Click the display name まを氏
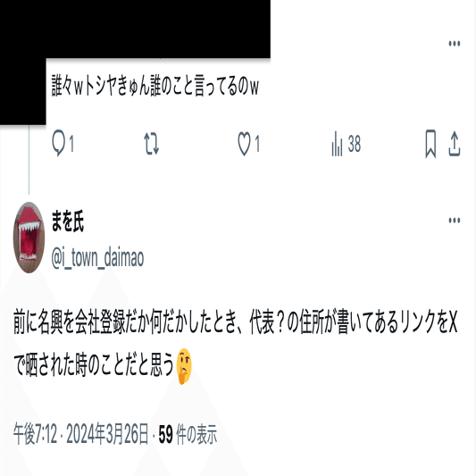The height and width of the screenshot is (476, 476). tap(67, 221)
